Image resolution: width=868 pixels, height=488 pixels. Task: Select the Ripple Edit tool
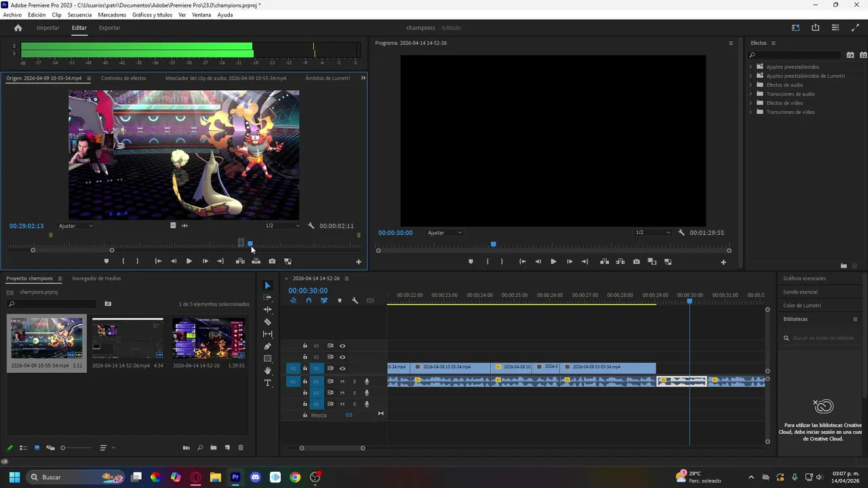tap(267, 310)
